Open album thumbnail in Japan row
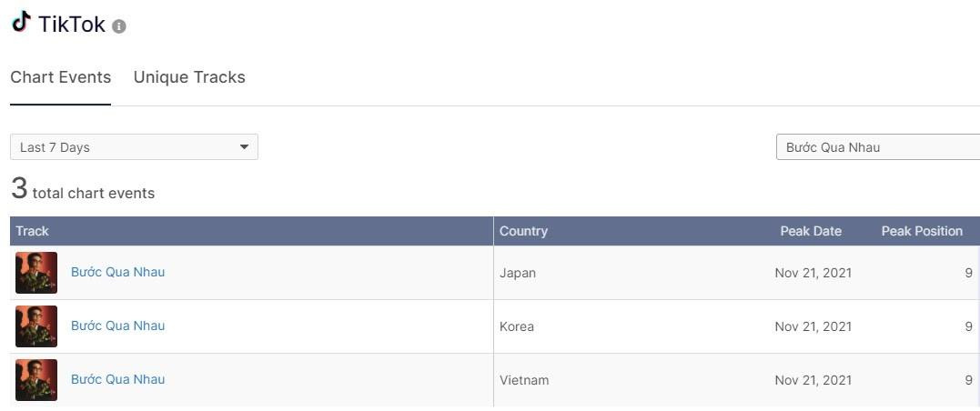980x411 pixels. 36,273
